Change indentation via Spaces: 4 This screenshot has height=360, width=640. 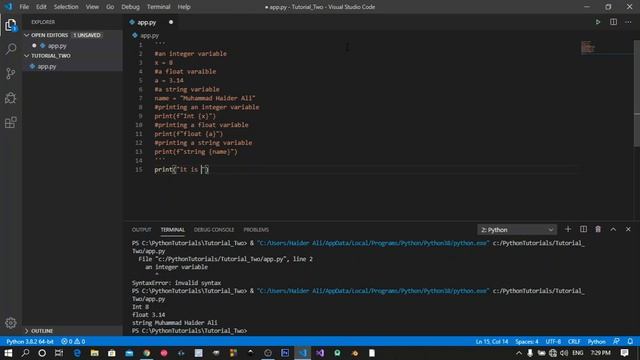pos(527,341)
